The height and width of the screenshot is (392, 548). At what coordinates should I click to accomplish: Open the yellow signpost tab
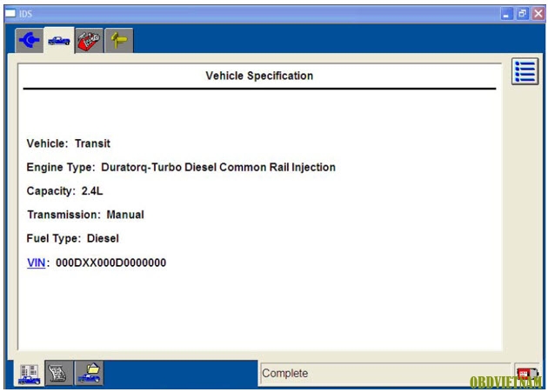(119, 41)
